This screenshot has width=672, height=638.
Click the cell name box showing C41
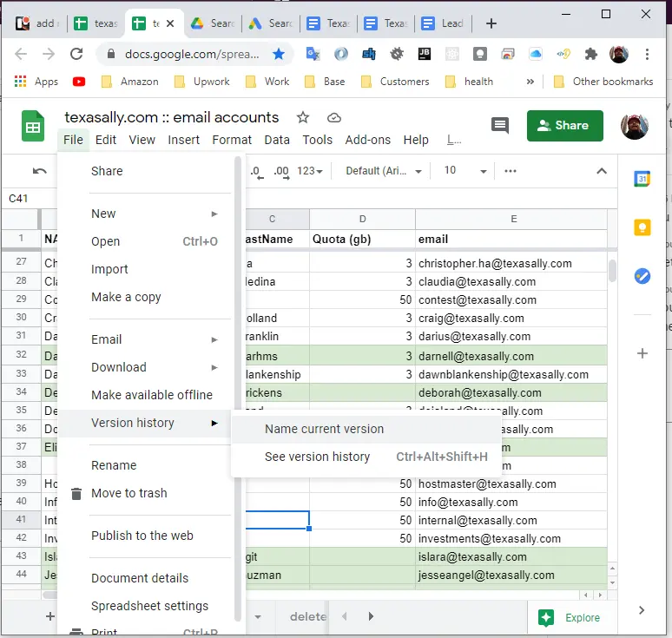26,199
